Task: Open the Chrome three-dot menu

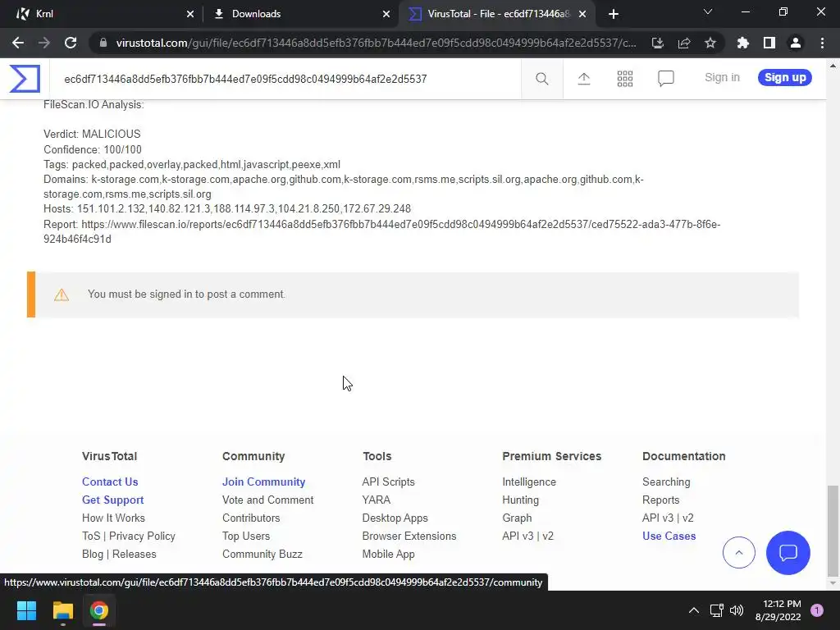Action: coord(822,43)
